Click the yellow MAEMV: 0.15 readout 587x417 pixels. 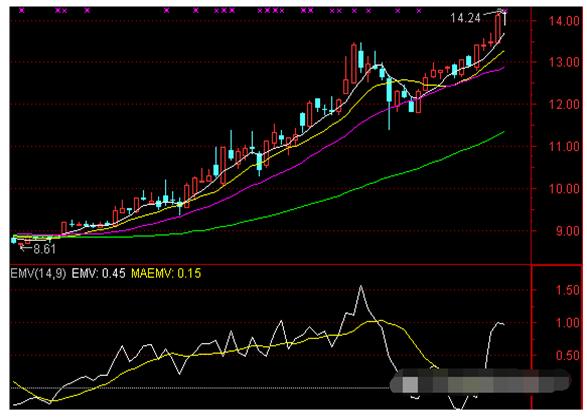[x=166, y=274]
